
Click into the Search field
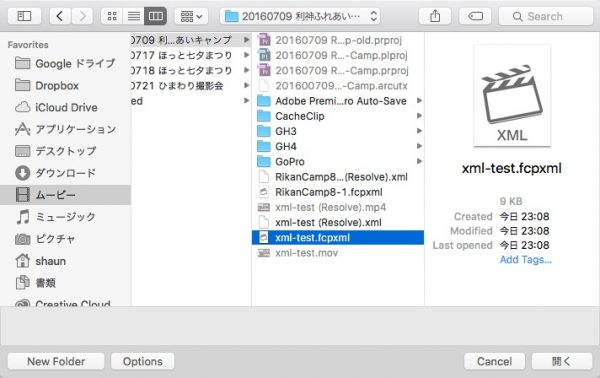[546, 16]
